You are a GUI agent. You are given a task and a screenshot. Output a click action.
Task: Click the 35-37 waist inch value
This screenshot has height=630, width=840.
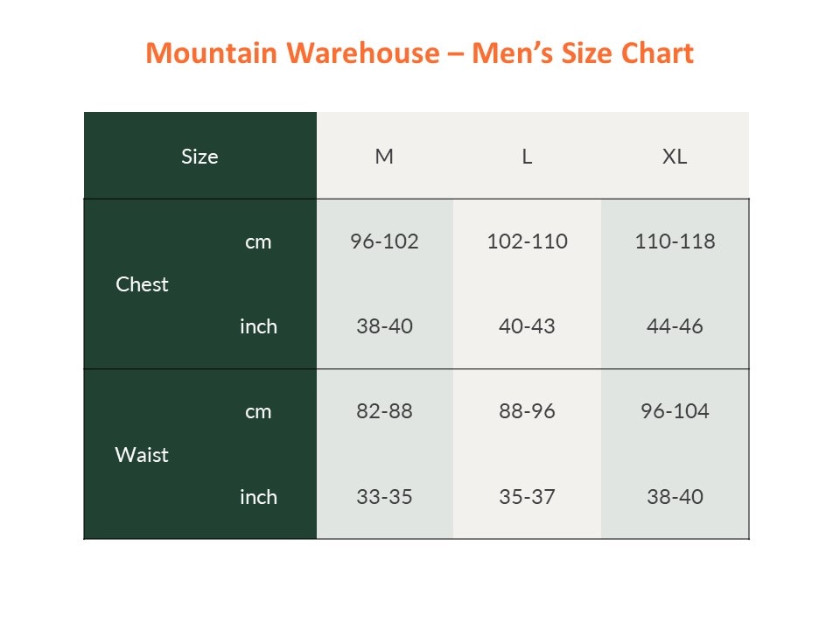[x=527, y=497]
